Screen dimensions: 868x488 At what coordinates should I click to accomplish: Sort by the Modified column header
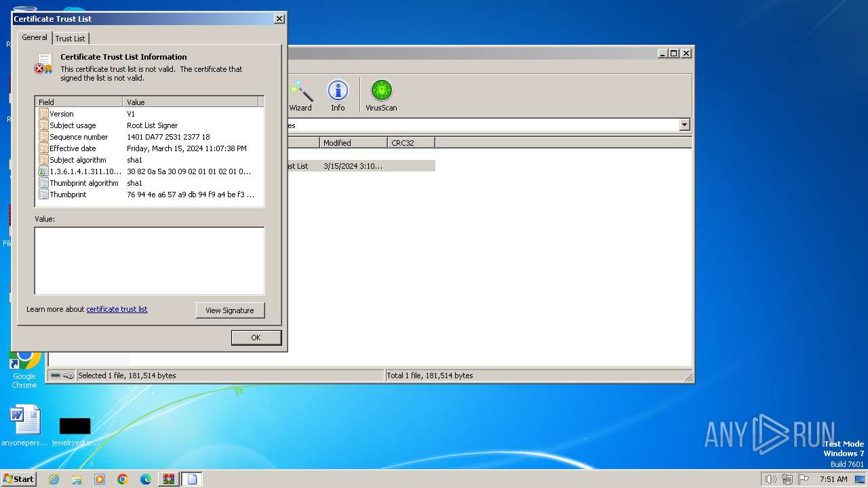(353, 142)
